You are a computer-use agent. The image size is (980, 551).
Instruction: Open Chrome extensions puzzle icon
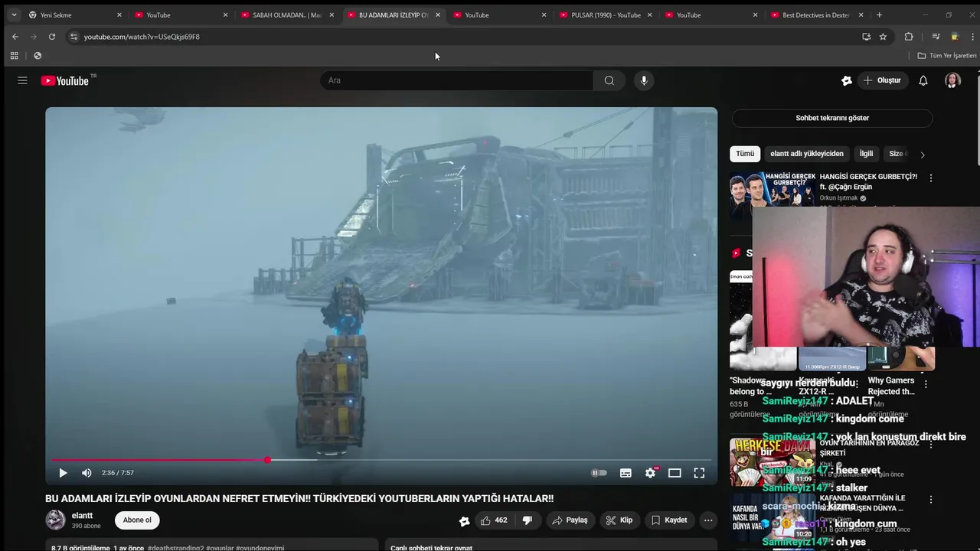(909, 37)
